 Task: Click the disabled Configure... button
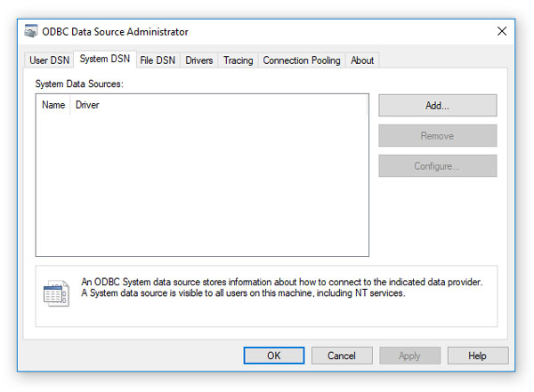point(438,166)
